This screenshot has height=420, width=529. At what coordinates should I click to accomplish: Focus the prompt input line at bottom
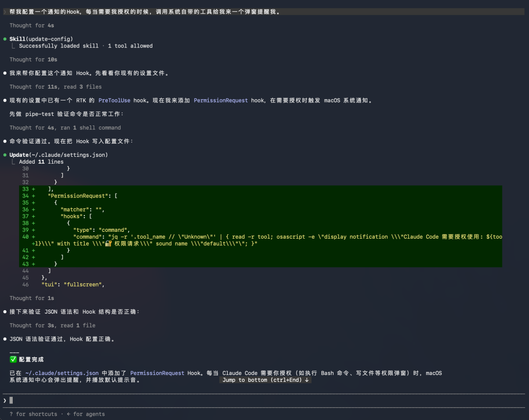[x=264, y=400]
